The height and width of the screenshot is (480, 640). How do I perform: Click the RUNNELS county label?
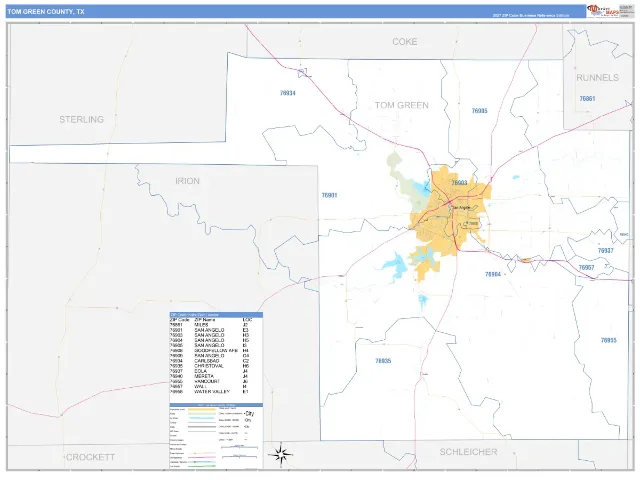point(597,78)
